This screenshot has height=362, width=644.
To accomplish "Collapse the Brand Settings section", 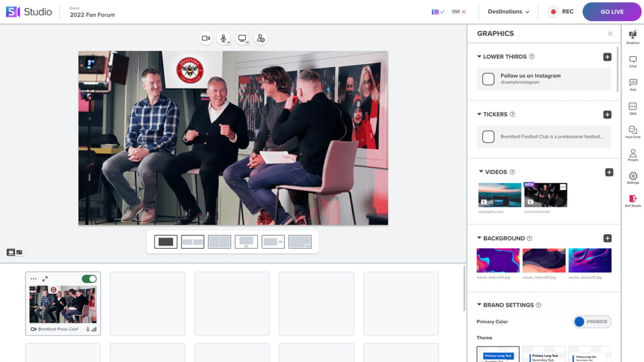I will click(x=479, y=305).
